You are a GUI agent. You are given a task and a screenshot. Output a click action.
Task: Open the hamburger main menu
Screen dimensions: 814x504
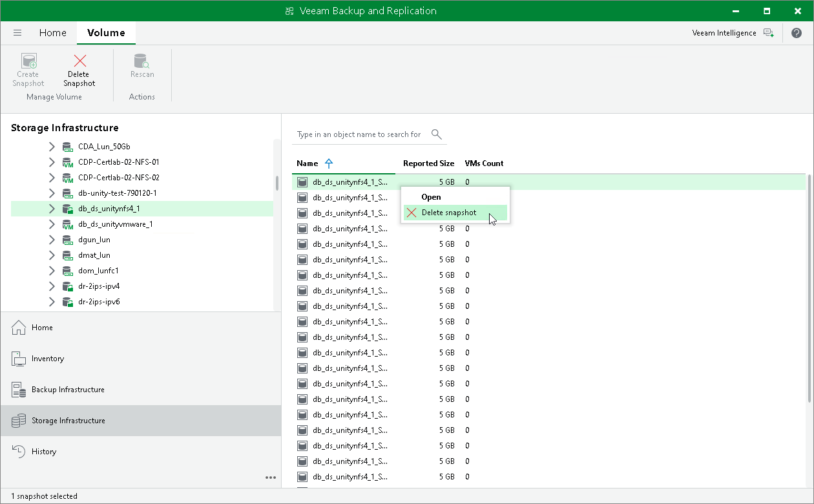pyautogui.click(x=17, y=33)
